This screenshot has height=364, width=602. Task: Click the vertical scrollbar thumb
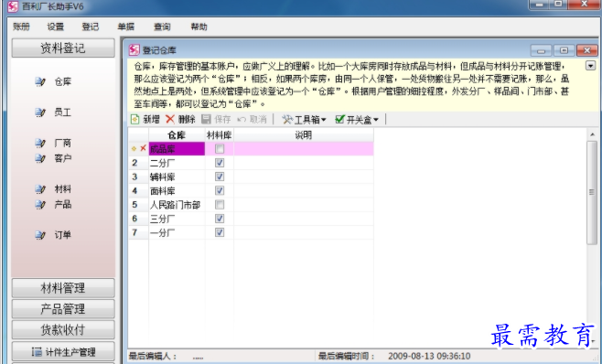pos(592,192)
